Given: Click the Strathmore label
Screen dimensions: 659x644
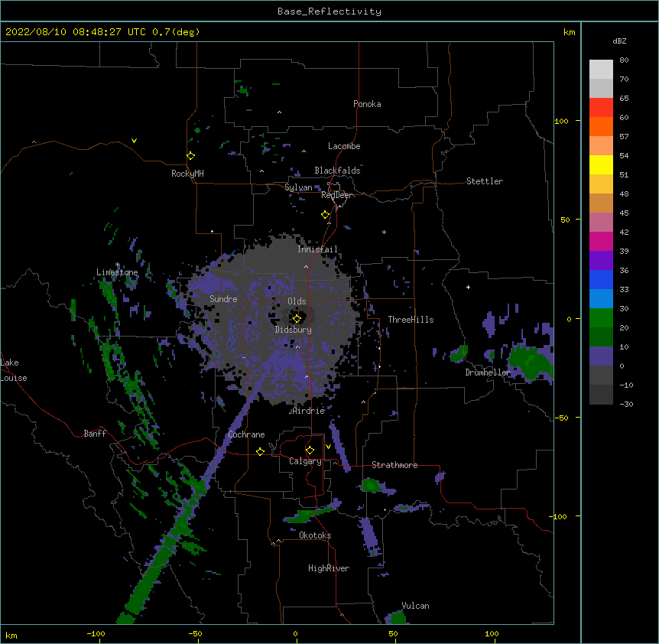Looking at the screenshot, I should [394, 465].
